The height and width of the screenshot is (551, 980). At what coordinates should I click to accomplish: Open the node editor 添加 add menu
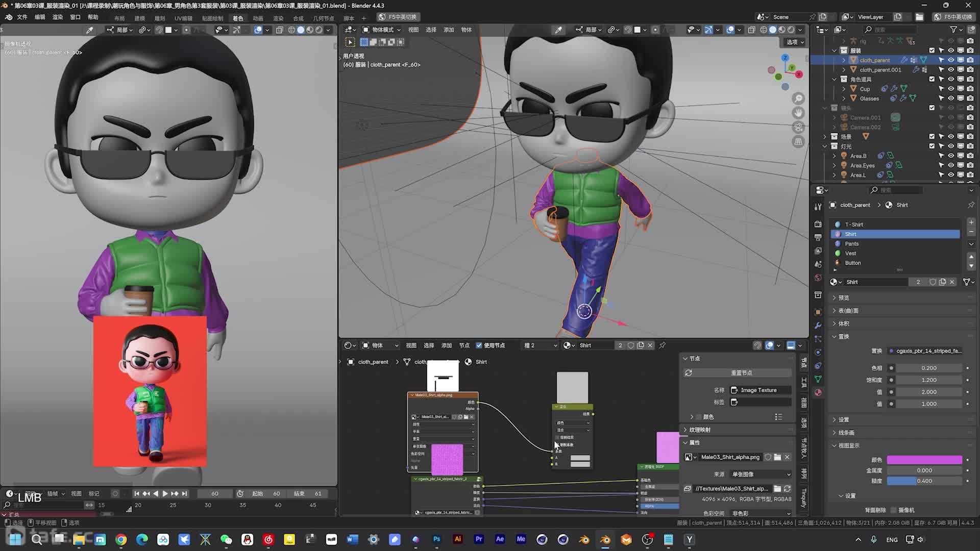(447, 345)
